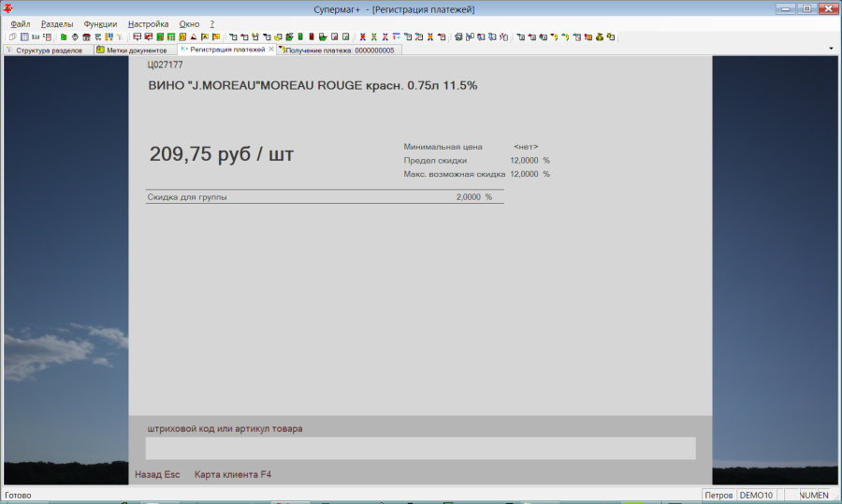Click the green table toolbar icon
This screenshot has height=504, width=842.
click(x=171, y=37)
